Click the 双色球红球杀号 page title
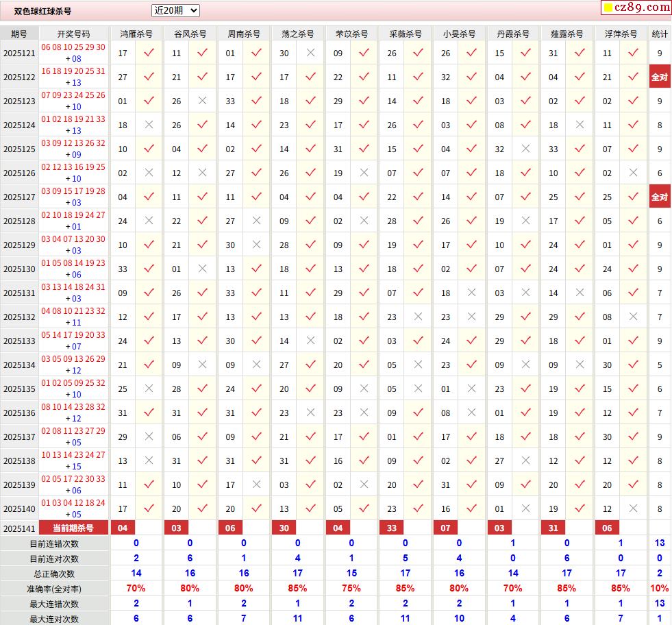Image resolution: width=672 pixels, height=625 pixels. coord(42,12)
